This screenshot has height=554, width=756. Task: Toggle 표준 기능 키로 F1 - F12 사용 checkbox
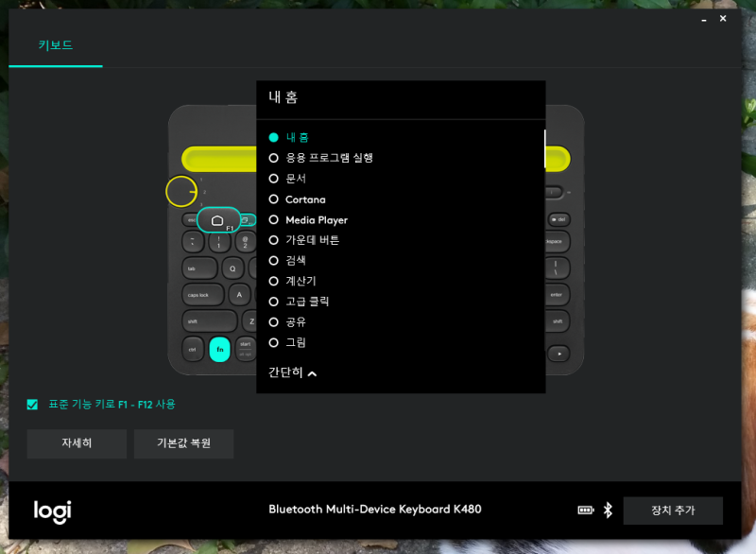click(x=32, y=405)
